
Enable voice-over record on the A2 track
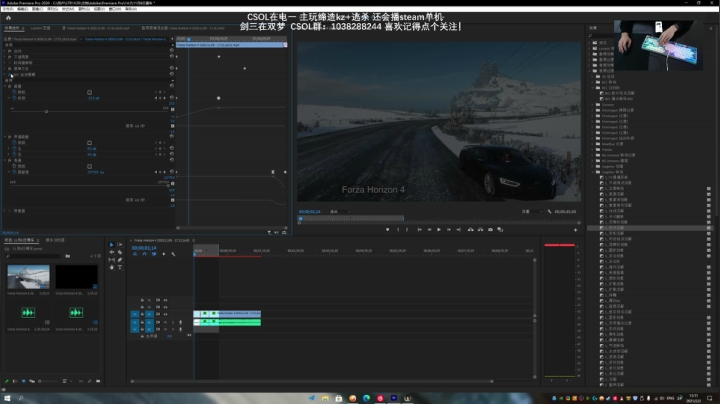click(x=180, y=329)
